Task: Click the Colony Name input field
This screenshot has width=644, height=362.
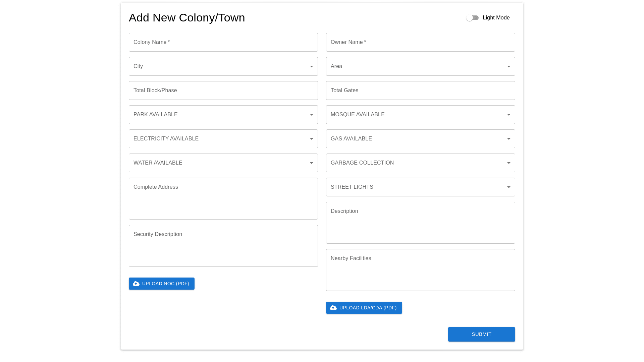Action: (x=223, y=42)
